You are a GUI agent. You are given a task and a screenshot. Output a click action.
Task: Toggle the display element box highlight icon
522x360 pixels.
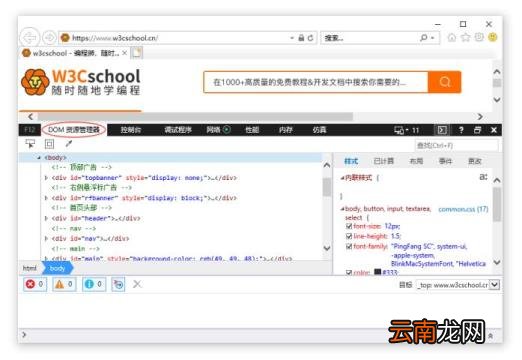[x=49, y=144]
